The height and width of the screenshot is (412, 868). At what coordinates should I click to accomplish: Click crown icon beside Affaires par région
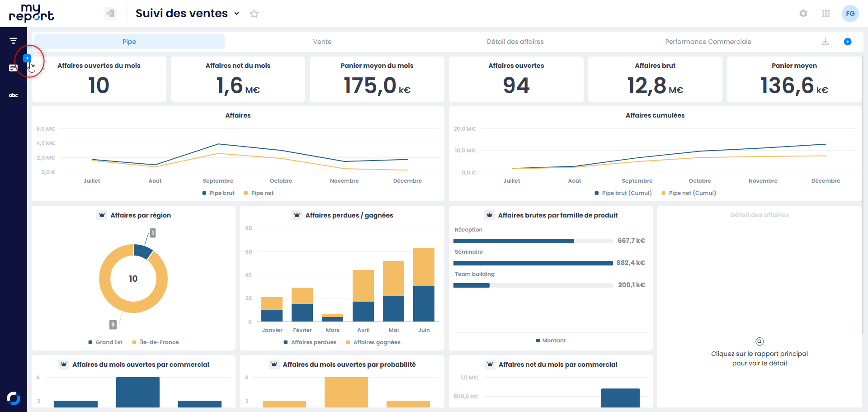[x=102, y=215]
